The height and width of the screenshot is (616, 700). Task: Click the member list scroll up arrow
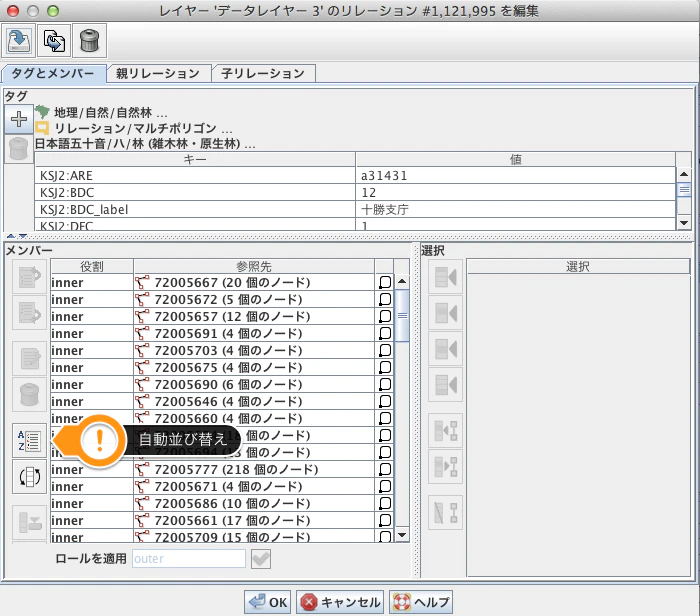point(402,281)
